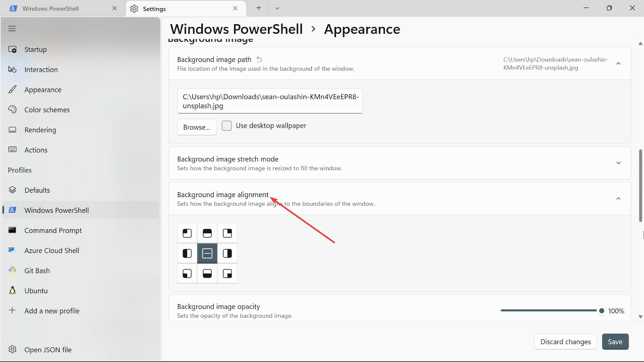Click the gear icon beside Open JSON file
This screenshot has width=644, height=362.
pos(12,350)
